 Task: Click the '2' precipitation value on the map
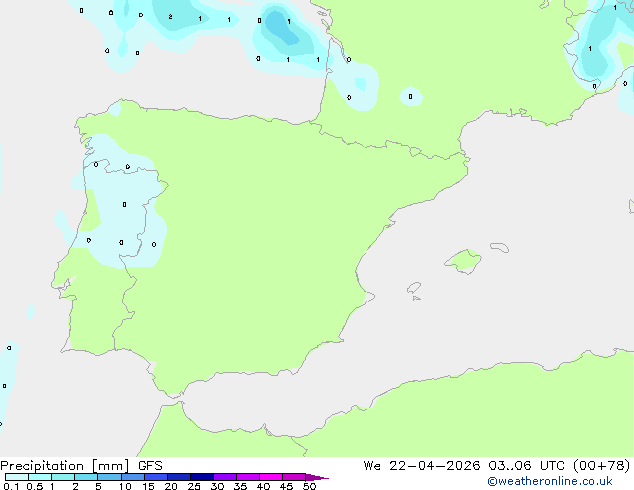(170, 17)
